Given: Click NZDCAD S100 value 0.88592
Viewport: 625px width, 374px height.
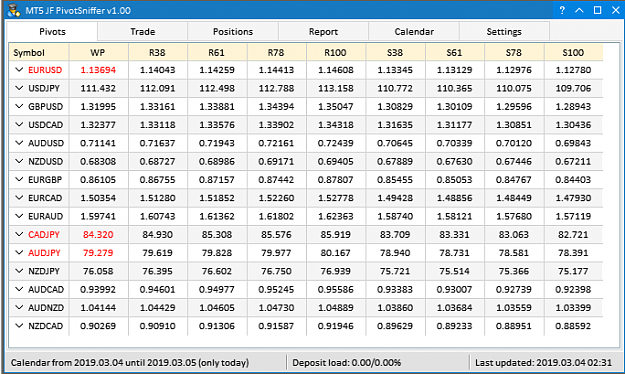Looking at the screenshot, I should [573, 326].
